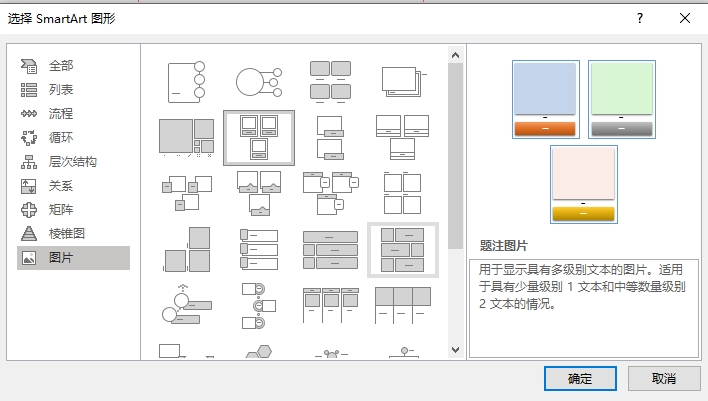This screenshot has width=708, height=401.
Task: Close the SmartArt dialog
Action: (x=685, y=18)
